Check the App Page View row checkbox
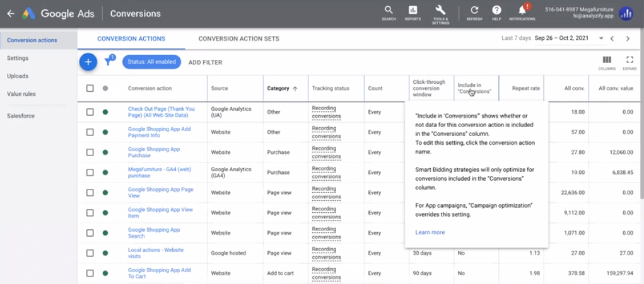The image size is (644, 284). pos(90,193)
